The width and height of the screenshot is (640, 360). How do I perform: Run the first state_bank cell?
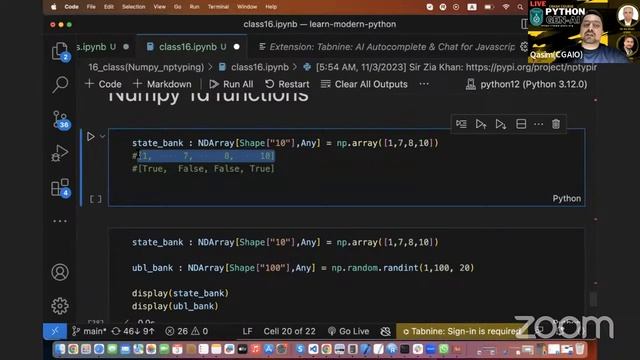coord(91,136)
